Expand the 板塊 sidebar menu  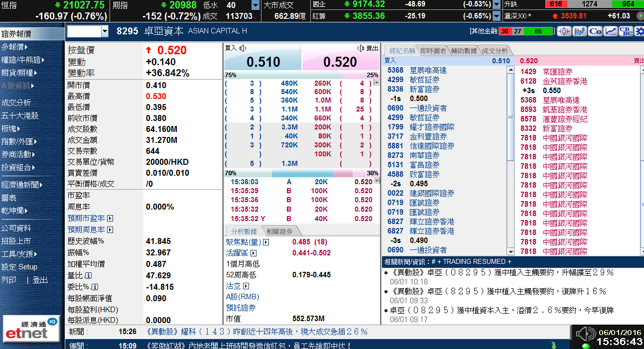tap(11, 128)
